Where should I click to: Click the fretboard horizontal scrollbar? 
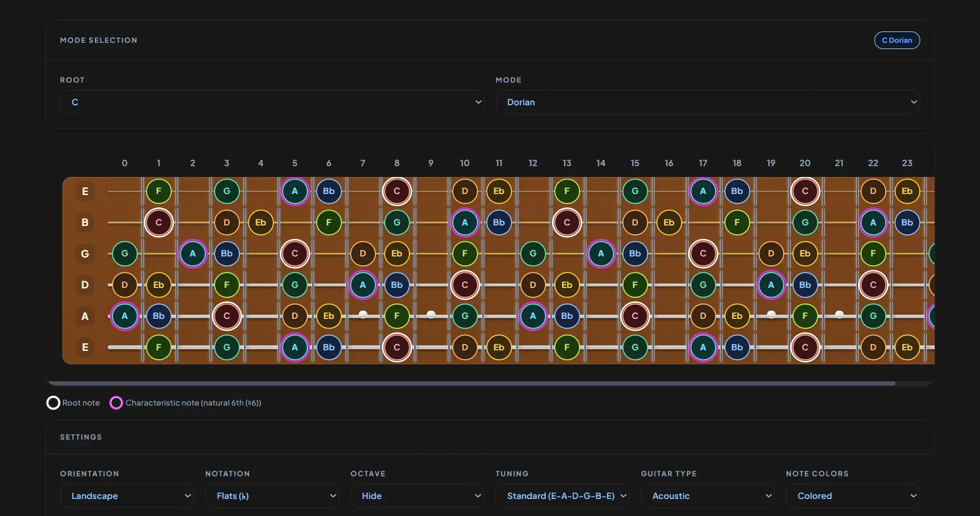click(471, 383)
